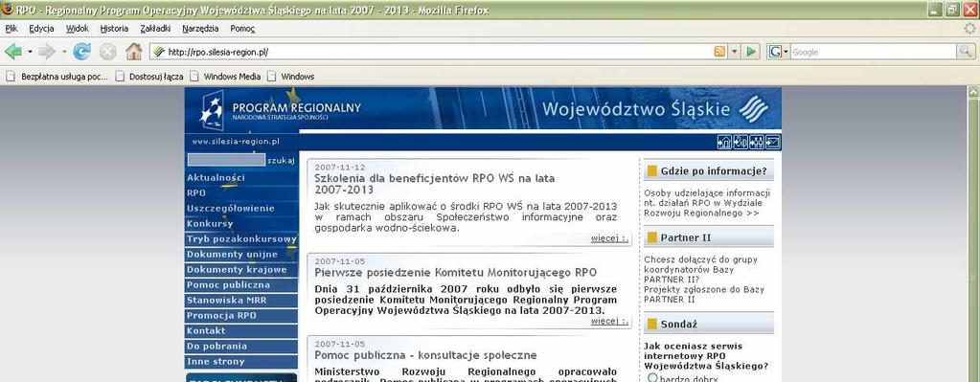Open the Szkolenia dla beneficjentów headline
Image resolution: width=980 pixels, height=382 pixels.
click(x=434, y=184)
